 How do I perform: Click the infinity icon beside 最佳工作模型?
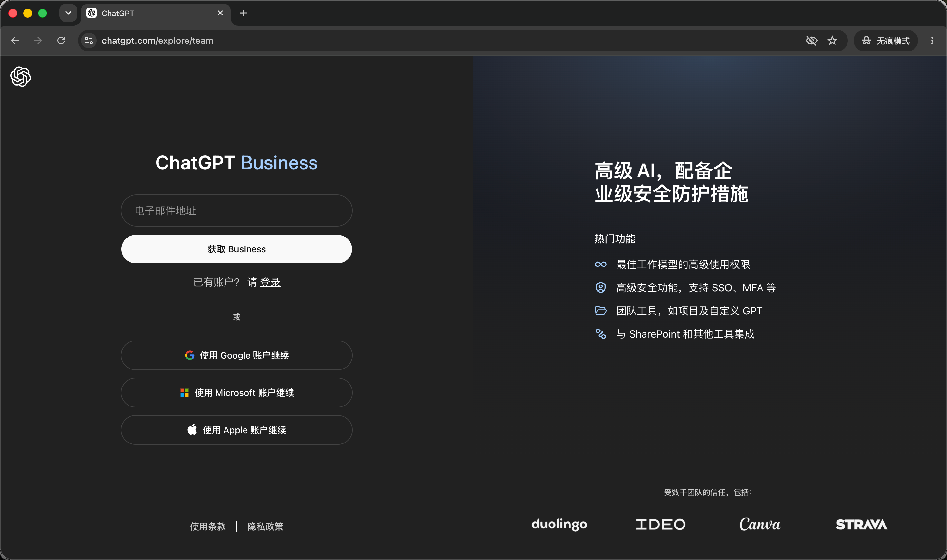pyautogui.click(x=601, y=265)
